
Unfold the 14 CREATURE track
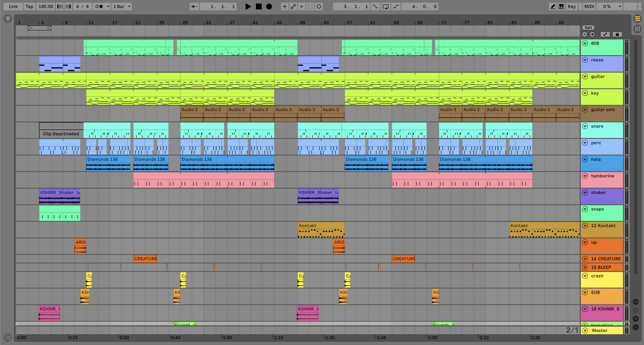585,259
